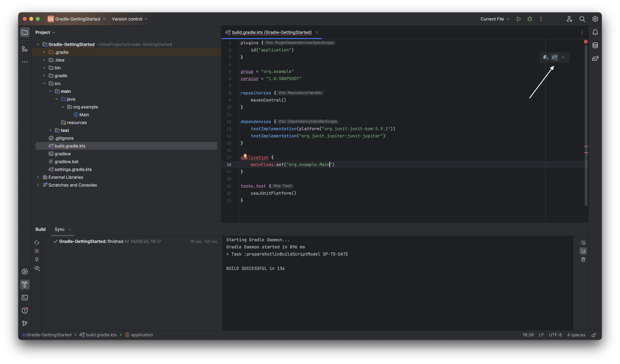This screenshot has width=620, height=364.
Task: Open the Current File run configuration dropdown
Action: tap(495, 19)
